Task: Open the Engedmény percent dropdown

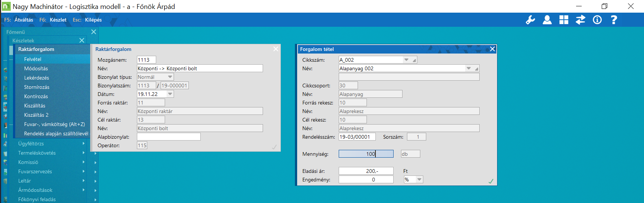Action: point(419,180)
